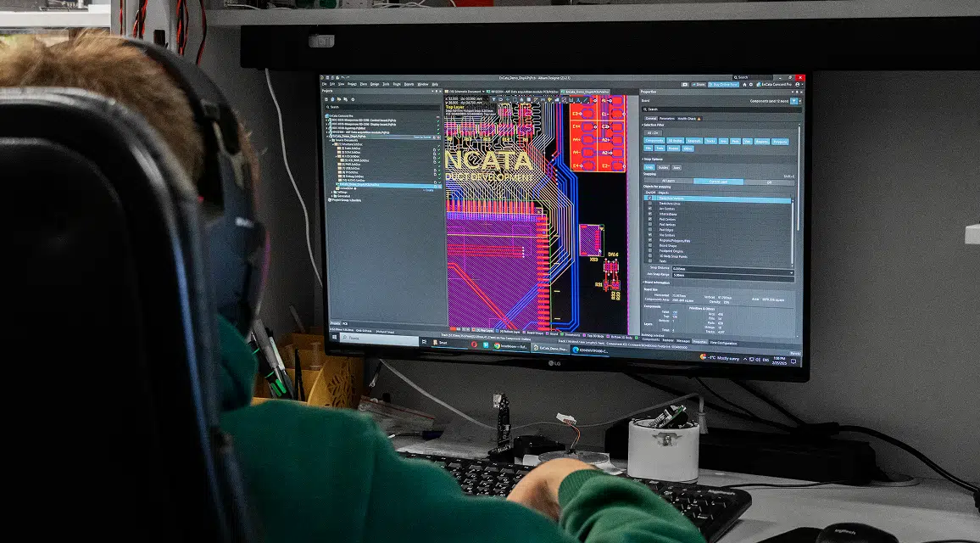
Task: Open dropdown arrow beside Properties filter button
Action: (800, 101)
